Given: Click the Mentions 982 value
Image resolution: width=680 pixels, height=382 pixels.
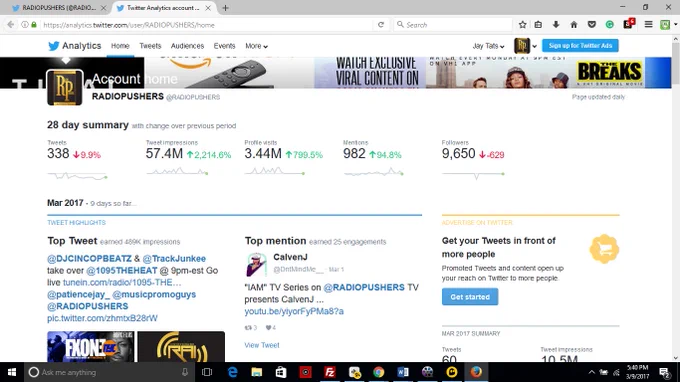Looking at the screenshot, I should [x=354, y=154].
